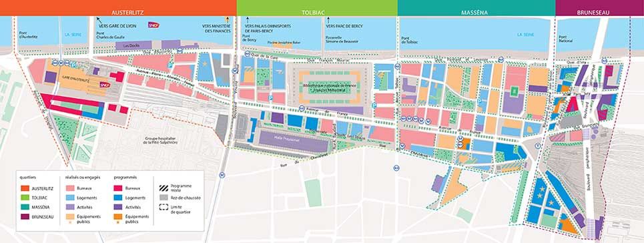Click the orange star under programmés Équipements publics
This screenshot has width=644, height=243.
click(118, 222)
